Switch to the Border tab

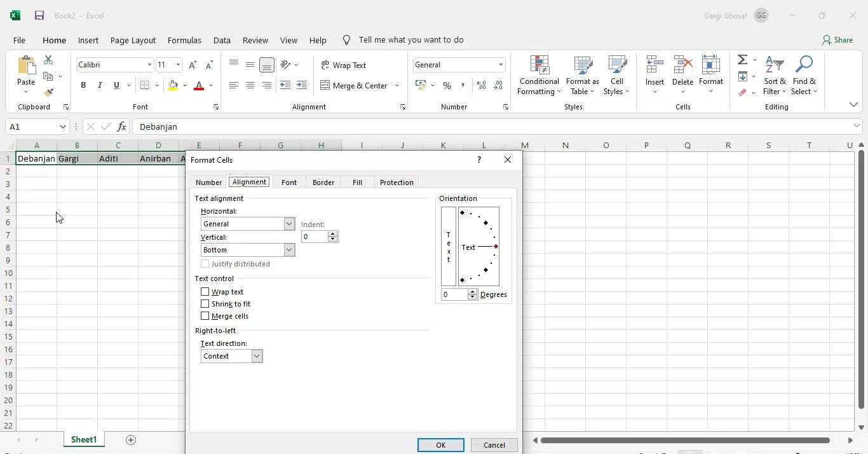[x=323, y=182]
